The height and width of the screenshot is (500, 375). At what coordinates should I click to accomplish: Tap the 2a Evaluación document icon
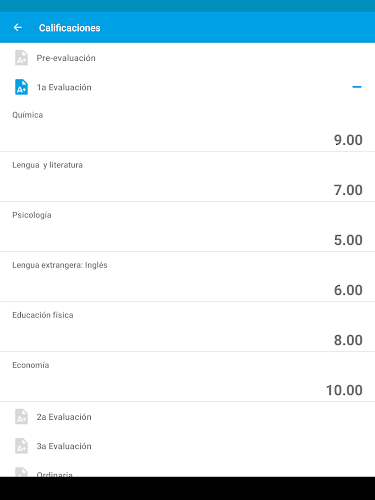point(21,417)
